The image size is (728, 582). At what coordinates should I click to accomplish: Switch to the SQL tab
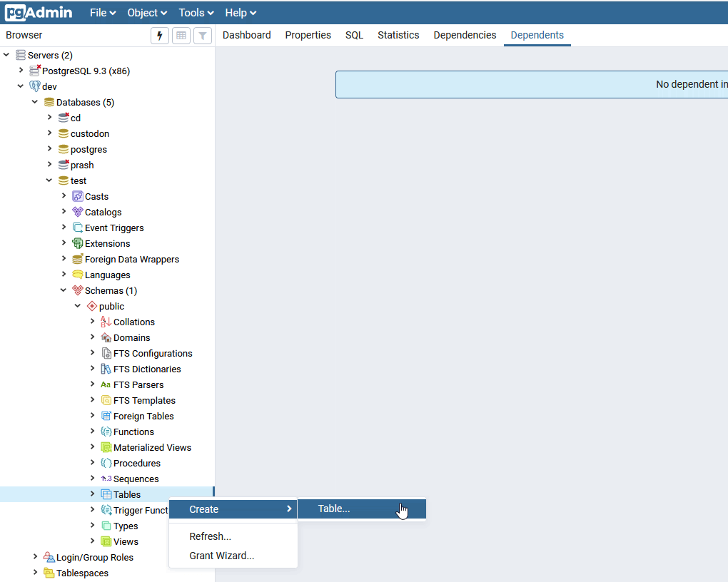coord(354,35)
